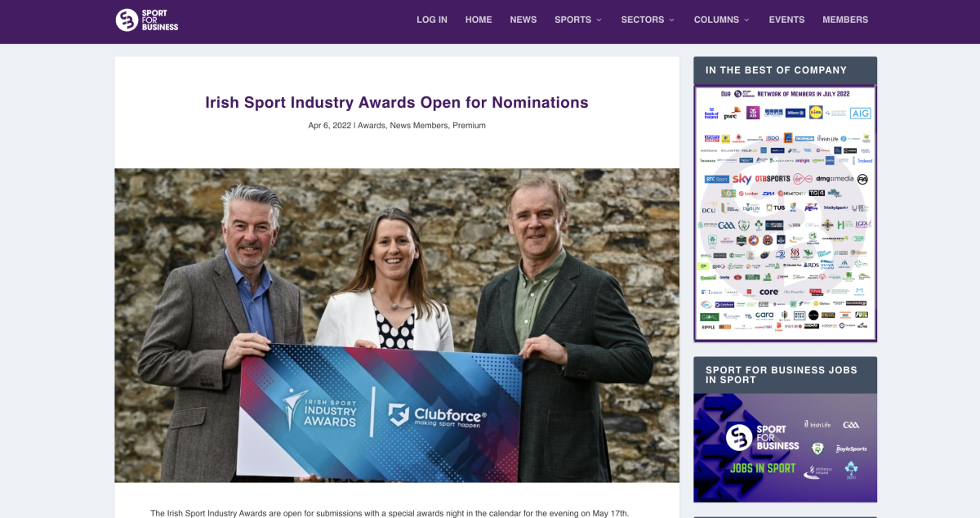Click the Apr 6, 2022 date text

(x=330, y=126)
